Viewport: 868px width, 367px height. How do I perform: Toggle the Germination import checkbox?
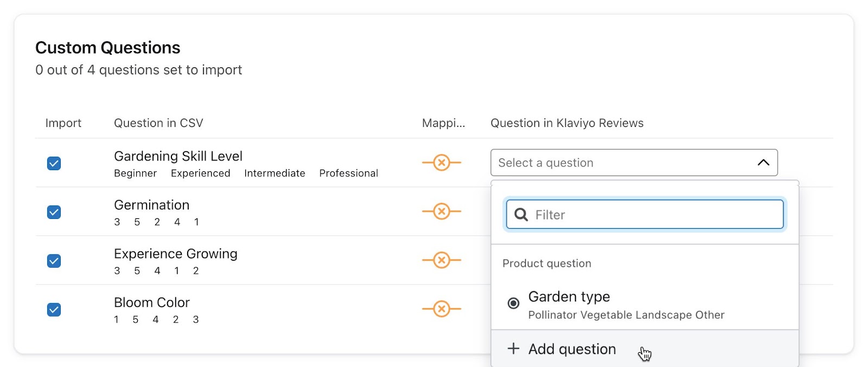click(54, 212)
